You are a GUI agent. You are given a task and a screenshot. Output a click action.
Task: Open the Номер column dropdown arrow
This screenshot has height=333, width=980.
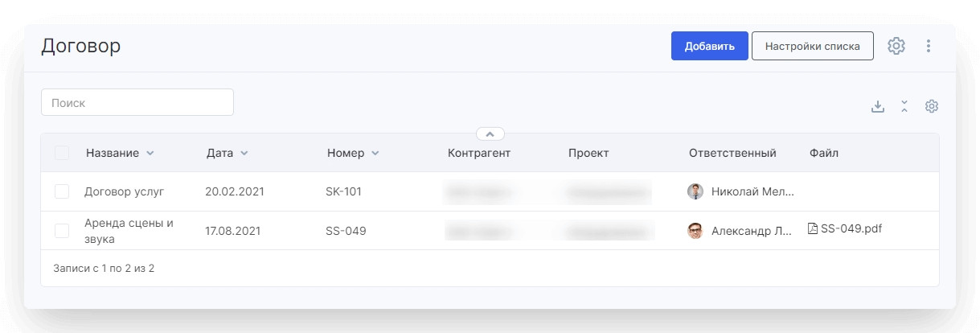(x=375, y=153)
